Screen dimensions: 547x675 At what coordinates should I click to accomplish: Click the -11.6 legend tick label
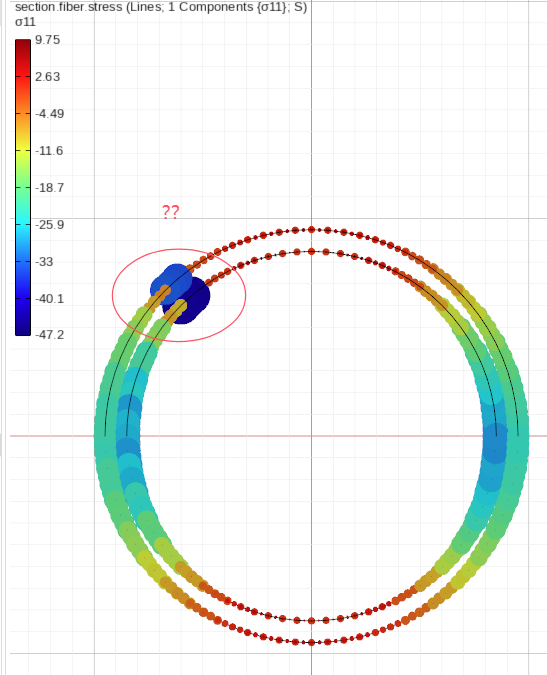pos(49,151)
